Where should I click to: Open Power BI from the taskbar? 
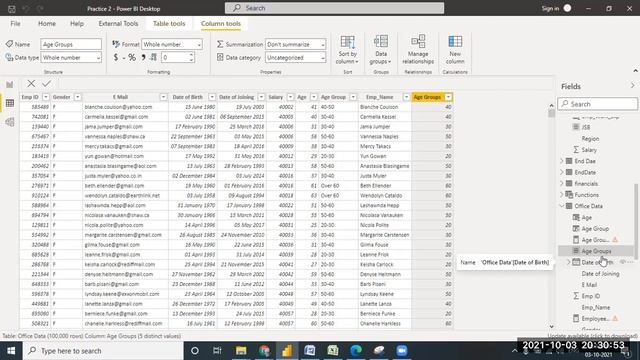(x=287, y=351)
